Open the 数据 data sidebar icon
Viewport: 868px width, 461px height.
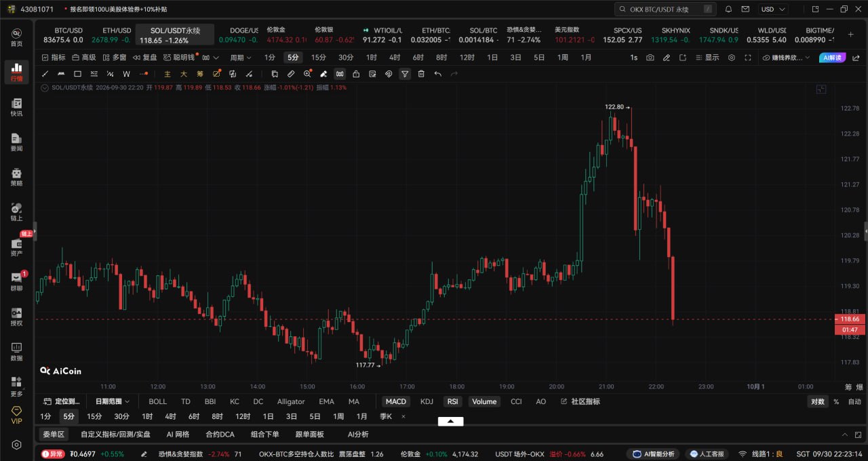16,352
